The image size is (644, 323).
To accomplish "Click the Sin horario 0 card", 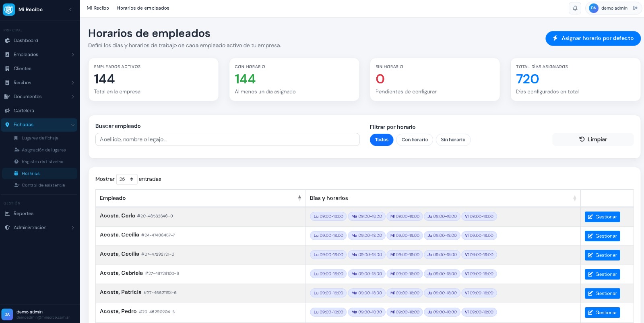I will point(435,79).
